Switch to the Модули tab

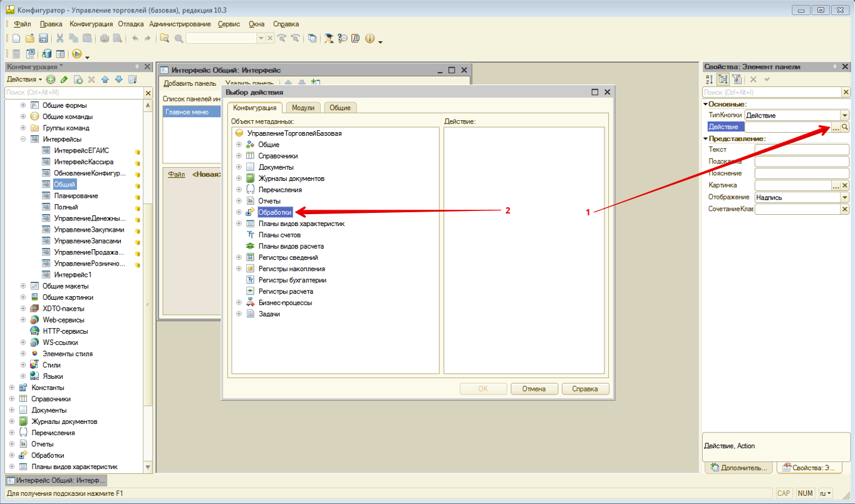[303, 108]
